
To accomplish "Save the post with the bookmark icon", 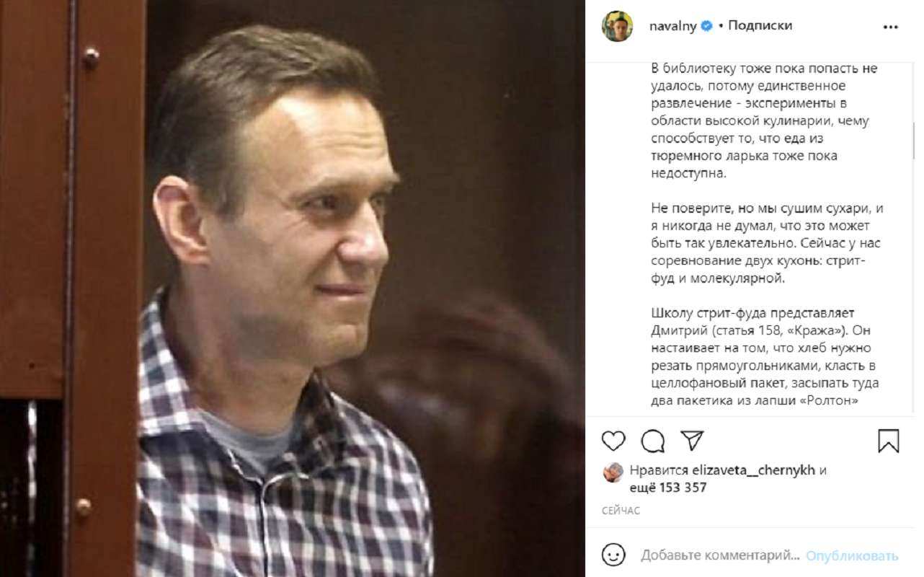I will click(x=889, y=441).
